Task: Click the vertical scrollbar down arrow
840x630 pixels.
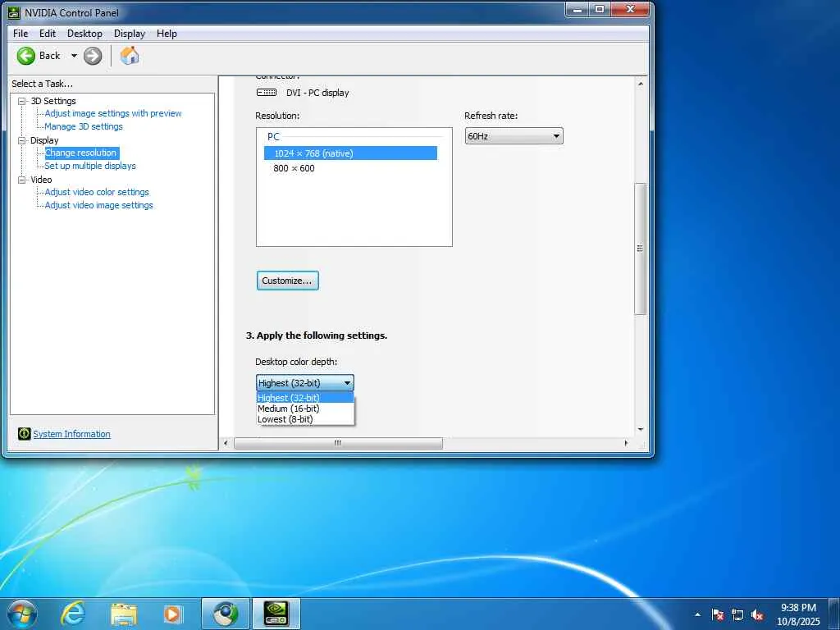Action: tap(640, 430)
